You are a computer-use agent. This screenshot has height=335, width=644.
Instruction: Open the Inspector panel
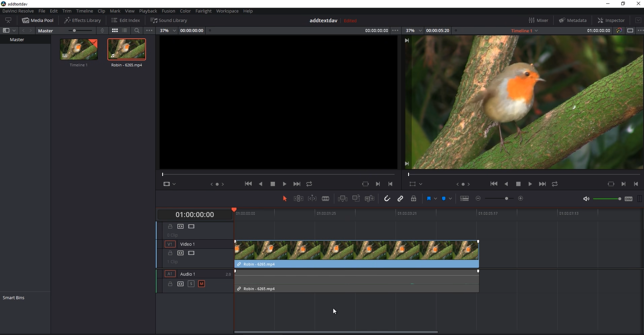(x=611, y=20)
